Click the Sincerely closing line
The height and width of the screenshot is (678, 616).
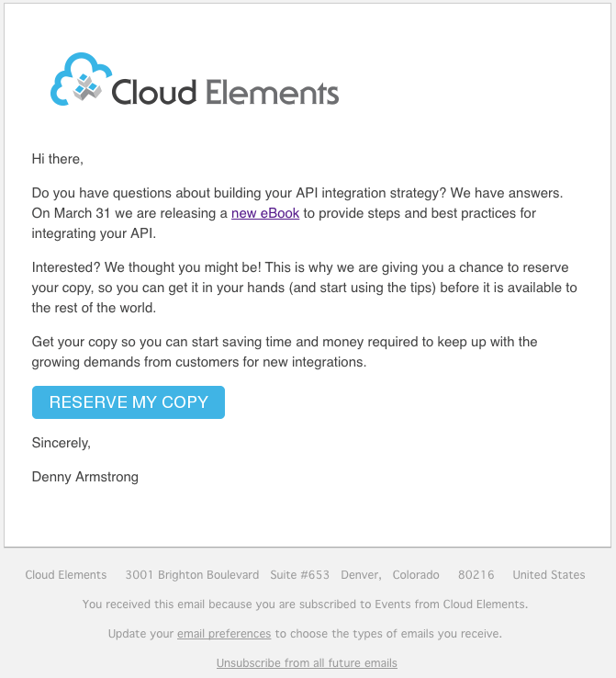[x=62, y=443]
